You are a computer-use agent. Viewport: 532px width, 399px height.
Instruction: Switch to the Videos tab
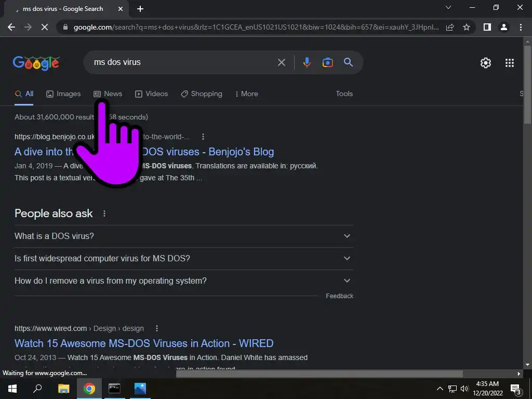[x=151, y=94]
